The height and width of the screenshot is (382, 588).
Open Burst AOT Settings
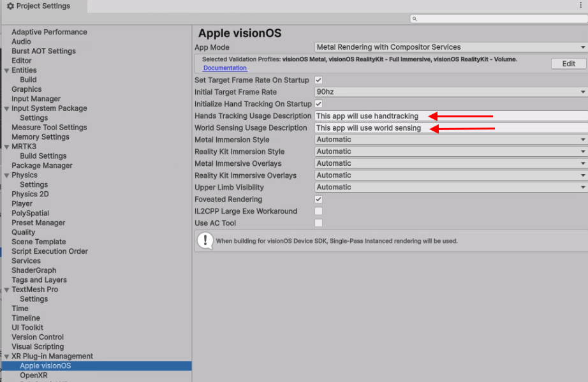pos(43,51)
